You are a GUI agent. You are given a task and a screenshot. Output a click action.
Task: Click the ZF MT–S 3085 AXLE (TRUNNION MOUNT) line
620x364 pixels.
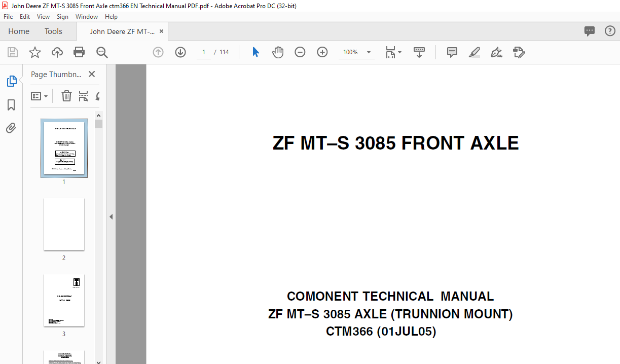pos(390,314)
